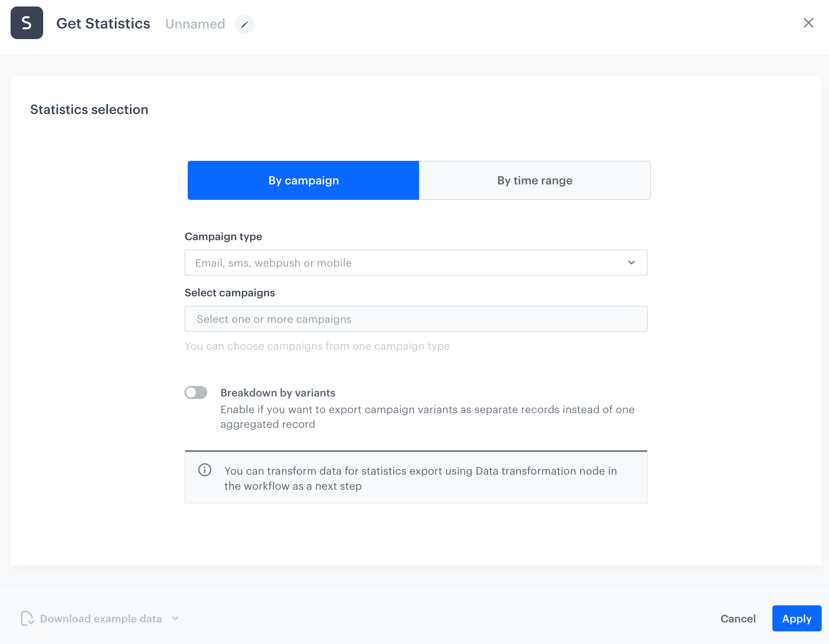Expand the Email, sms, webpush or mobile selector

(x=415, y=263)
